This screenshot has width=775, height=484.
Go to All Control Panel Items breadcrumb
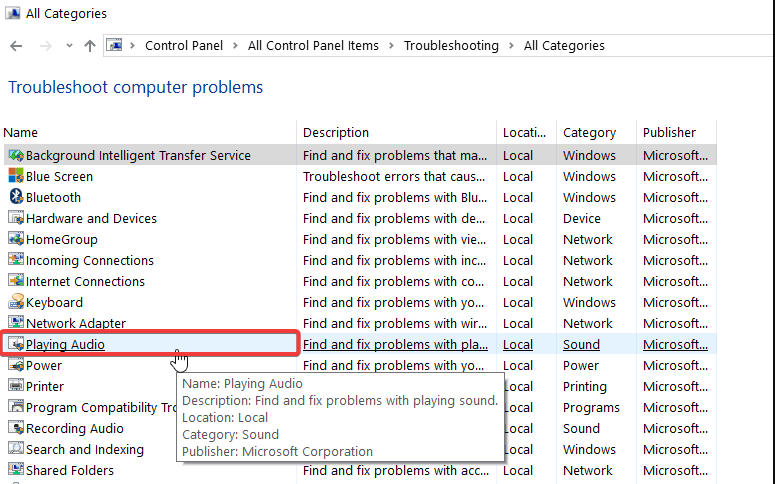click(x=313, y=45)
